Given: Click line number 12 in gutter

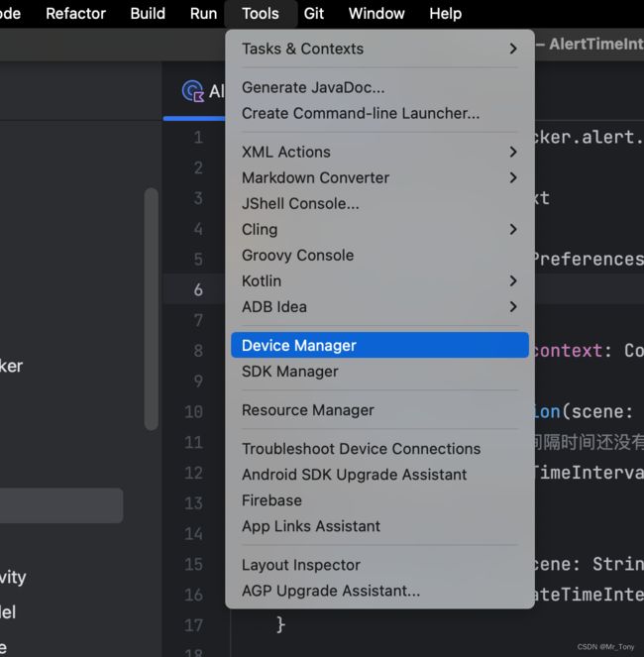Looking at the screenshot, I should pos(193,473).
